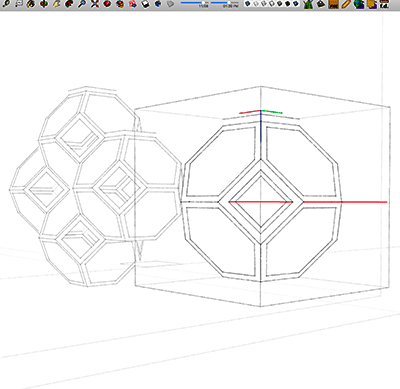Click the text label tool icon near the toolbar start
Viewport: 400px width, 389px height.
click(19, 4)
